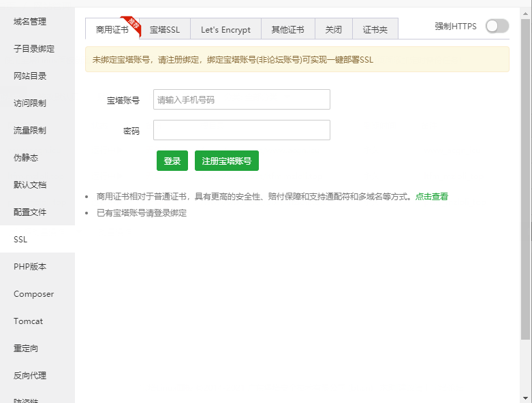Image resolution: width=532 pixels, height=403 pixels.
Task: Click the 已有宝塔账号请登录绑定 note
Action: pyautogui.click(x=142, y=213)
